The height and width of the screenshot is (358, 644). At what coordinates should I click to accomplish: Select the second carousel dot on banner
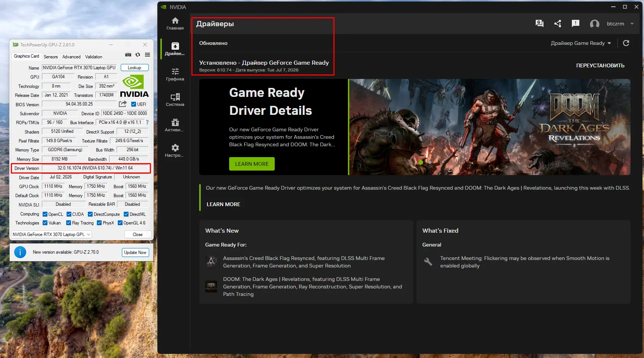click(x=430, y=162)
